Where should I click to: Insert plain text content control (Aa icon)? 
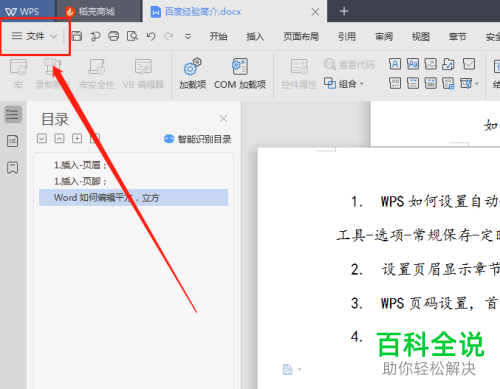click(x=413, y=64)
